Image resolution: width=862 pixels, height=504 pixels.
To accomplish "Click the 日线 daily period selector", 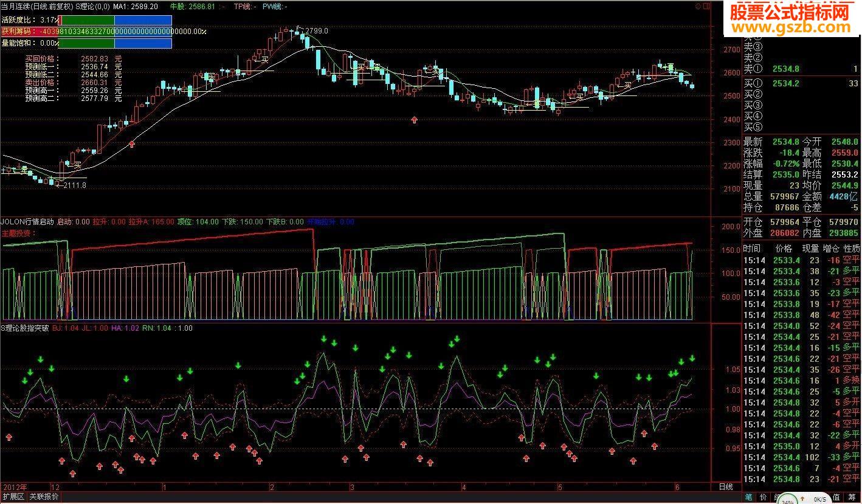I will pyautogui.click(x=726, y=487).
